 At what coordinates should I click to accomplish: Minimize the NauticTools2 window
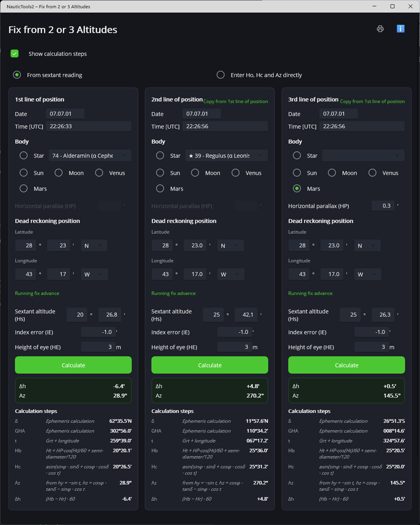coord(374,6)
